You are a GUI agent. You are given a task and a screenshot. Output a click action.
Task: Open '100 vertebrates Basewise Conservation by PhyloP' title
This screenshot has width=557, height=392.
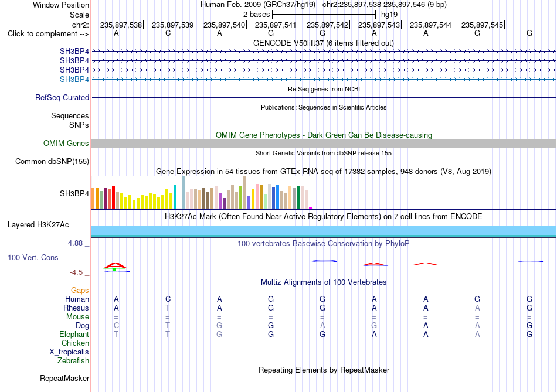324,244
